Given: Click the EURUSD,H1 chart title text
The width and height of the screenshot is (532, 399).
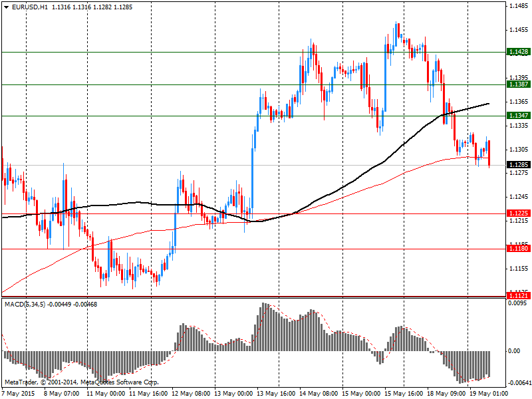Looking at the screenshot, I should pos(30,7).
